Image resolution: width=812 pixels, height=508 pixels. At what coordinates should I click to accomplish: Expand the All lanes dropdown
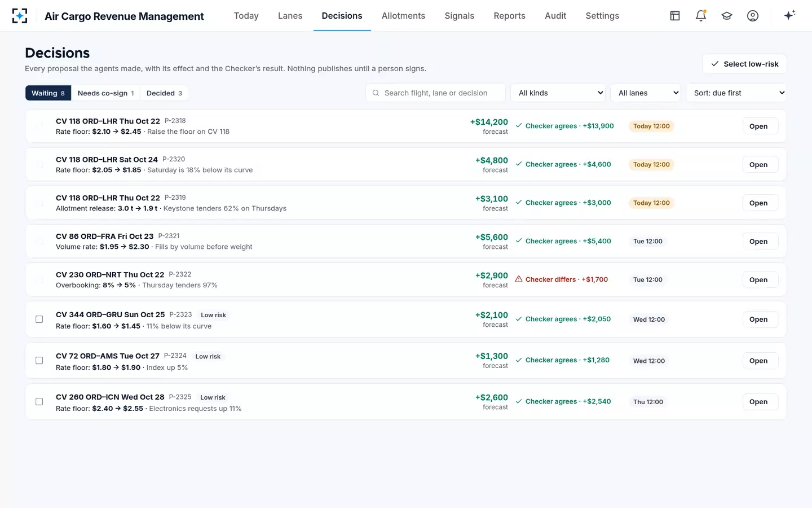tap(646, 93)
